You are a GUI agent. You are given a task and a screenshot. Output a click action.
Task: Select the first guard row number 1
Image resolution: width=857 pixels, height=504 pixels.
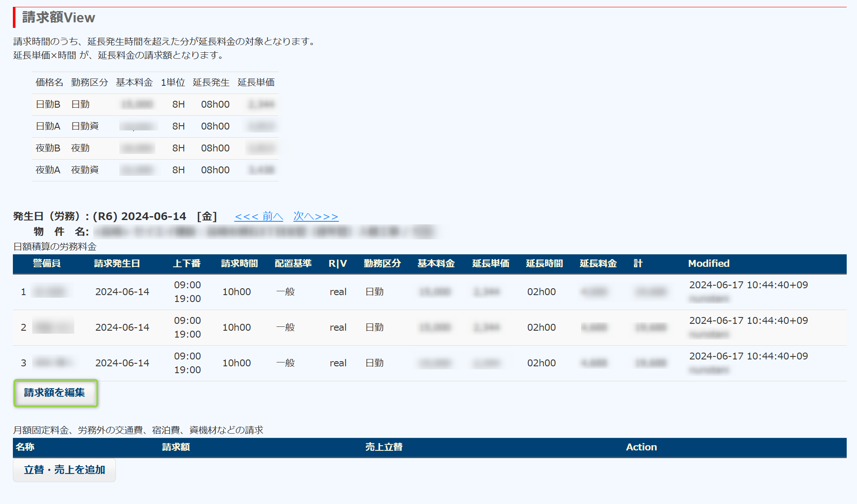24,292
